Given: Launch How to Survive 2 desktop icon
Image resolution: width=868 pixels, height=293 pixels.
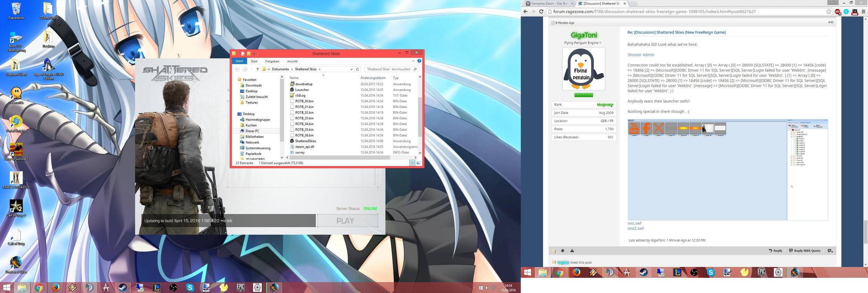Looking at the screenshot, I should click(x=16, y=152).
